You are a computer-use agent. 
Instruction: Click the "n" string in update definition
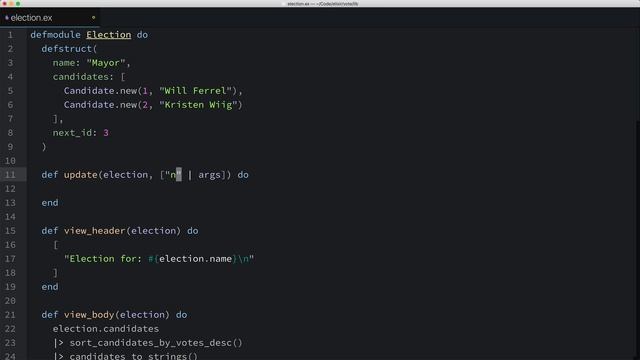pos(173,175)
